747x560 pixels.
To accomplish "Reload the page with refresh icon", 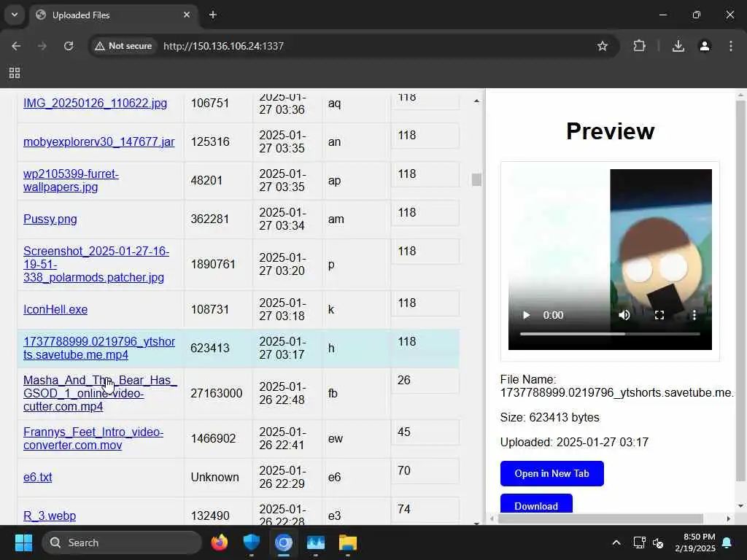I will 69,46.
